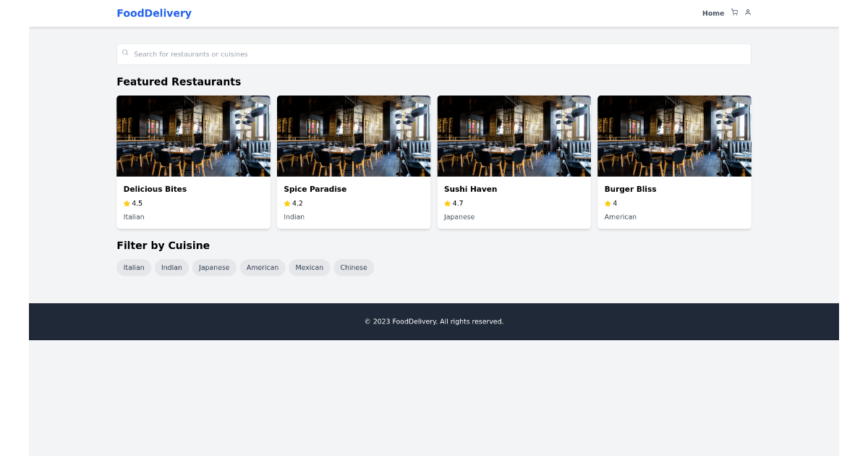Image resolution: width=868 pixels, height=456 pixels.
Task: Select the Chinese cuisine filter
Action: pyautogui.click(x=354, y=267)
